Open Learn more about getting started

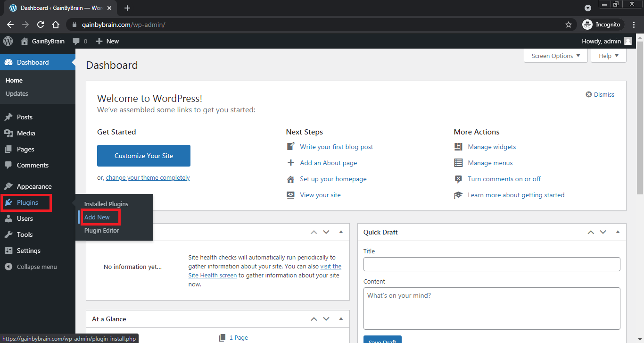(516, 195)
